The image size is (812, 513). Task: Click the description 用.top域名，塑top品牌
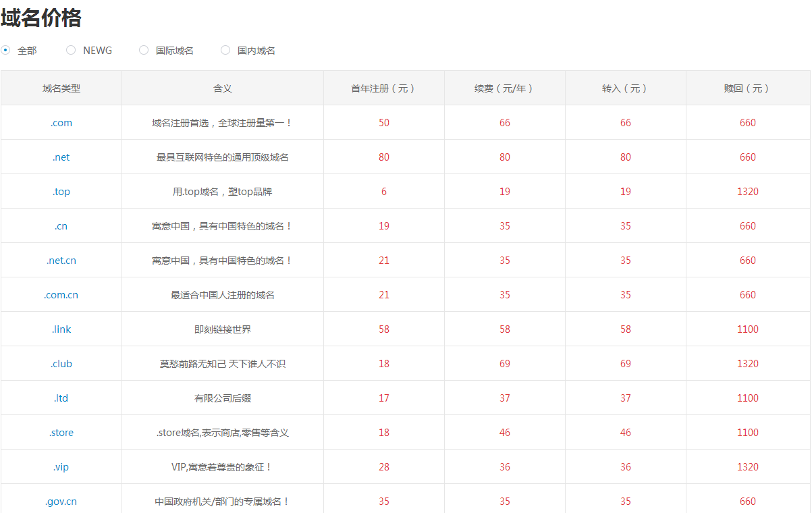223,192
